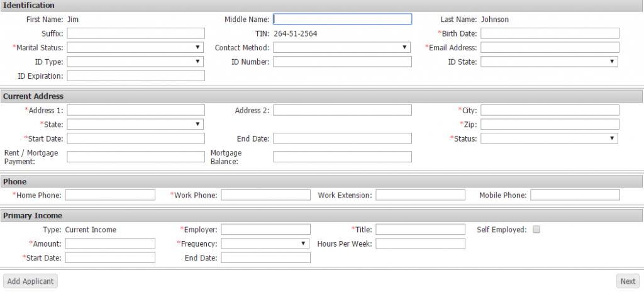This screenshot has height=292, width=644.
Task: Click the Employer input field
Action: (266, 230)
